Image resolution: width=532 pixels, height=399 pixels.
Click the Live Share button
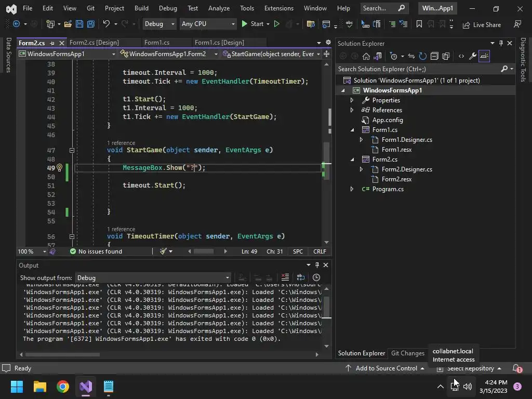coord(482,25)
